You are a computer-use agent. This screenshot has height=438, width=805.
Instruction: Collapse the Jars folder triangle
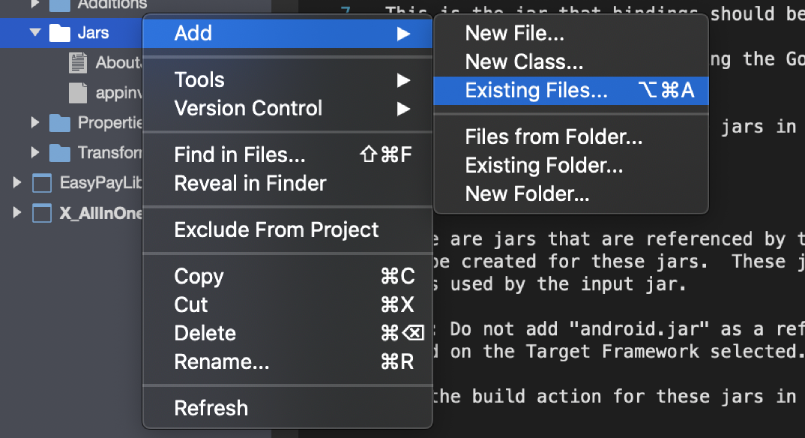(35, 32)
